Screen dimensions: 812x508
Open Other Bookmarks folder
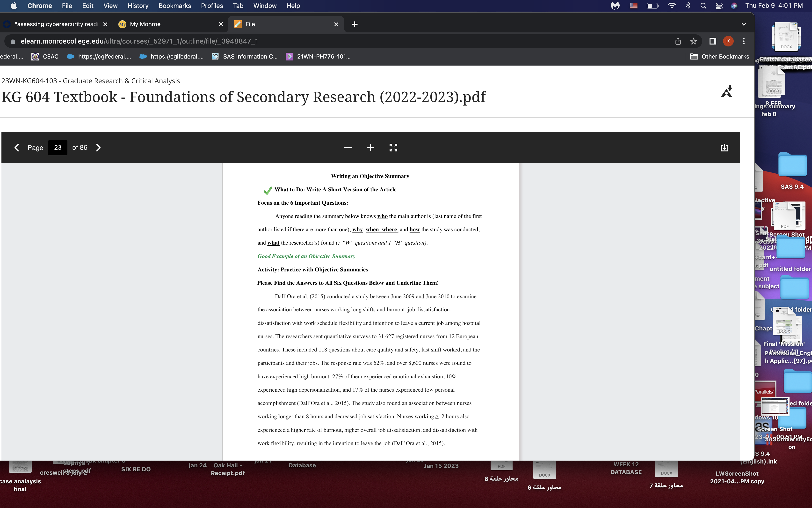point(719,56)
